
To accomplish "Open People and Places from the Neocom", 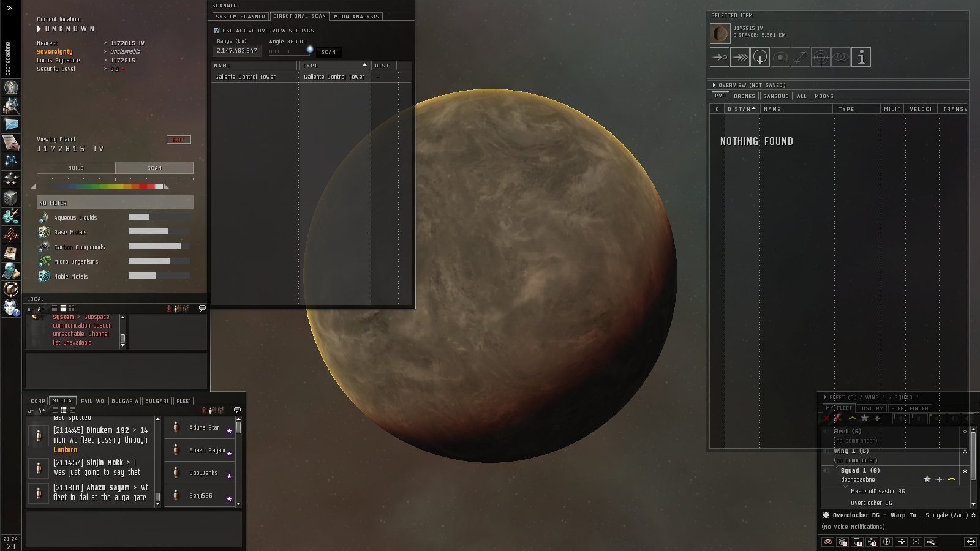I will (x=11, y=105).
